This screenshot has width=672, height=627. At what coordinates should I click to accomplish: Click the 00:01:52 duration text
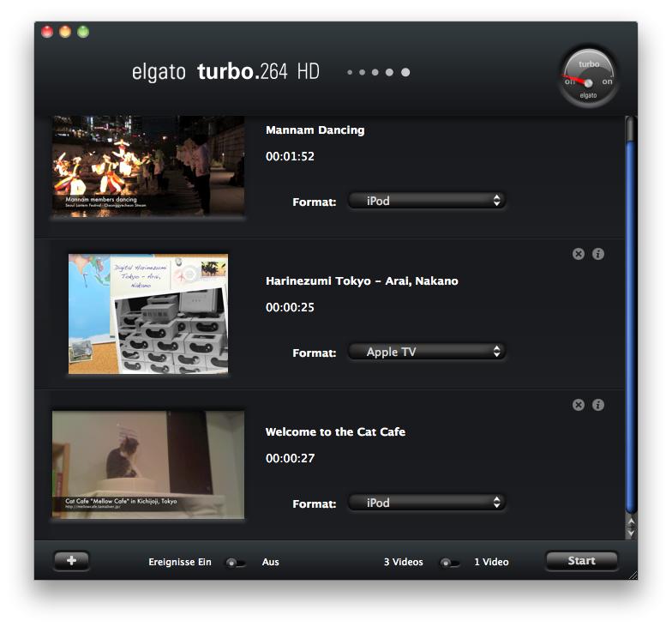coord(290,156)
